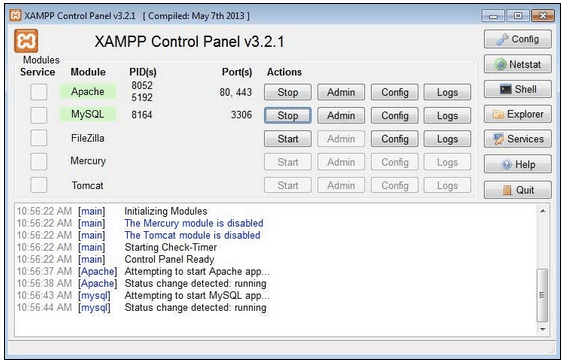The width and height of the screenshot is (566, 364).
Task: Start the FileZilla module
Action: point(288,139)
